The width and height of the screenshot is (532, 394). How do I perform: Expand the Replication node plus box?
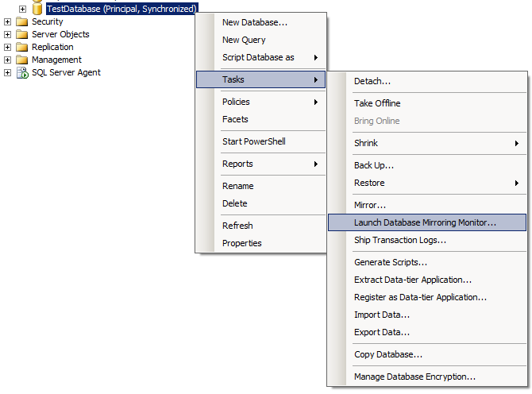point(8,47)
